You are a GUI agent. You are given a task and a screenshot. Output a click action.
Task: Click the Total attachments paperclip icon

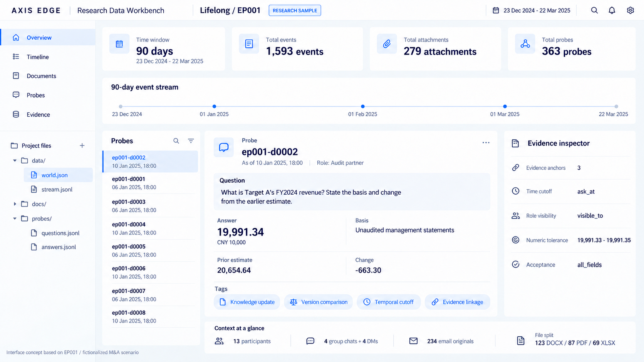(387, 44)
